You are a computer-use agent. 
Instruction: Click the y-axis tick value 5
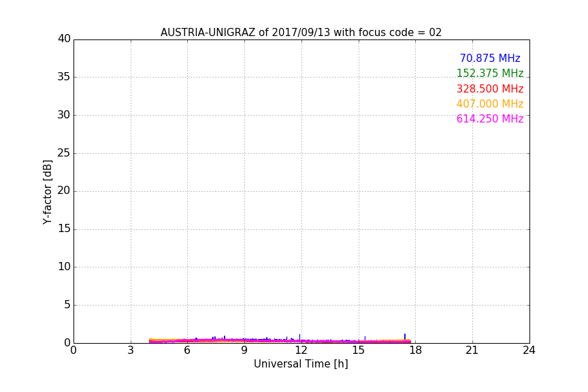pos(67,305)
